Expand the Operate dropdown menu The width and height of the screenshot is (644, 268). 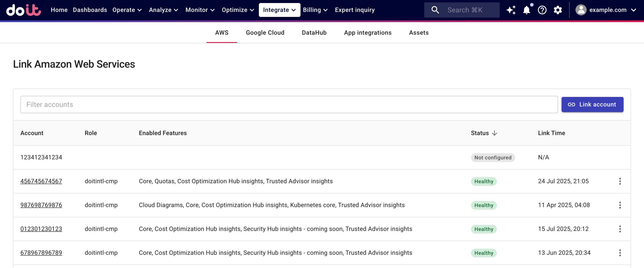coord(127,10)
